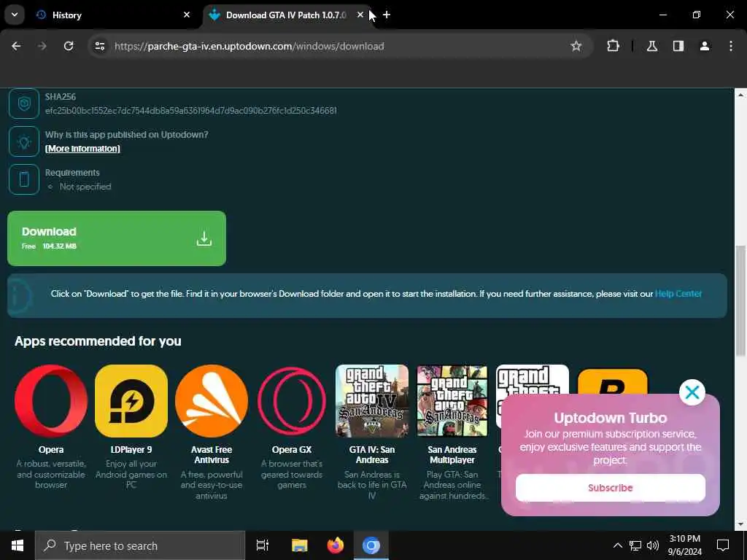Click the lightbulb icon beside Uptodown question

pyautogui.click(x=24, y=141)
